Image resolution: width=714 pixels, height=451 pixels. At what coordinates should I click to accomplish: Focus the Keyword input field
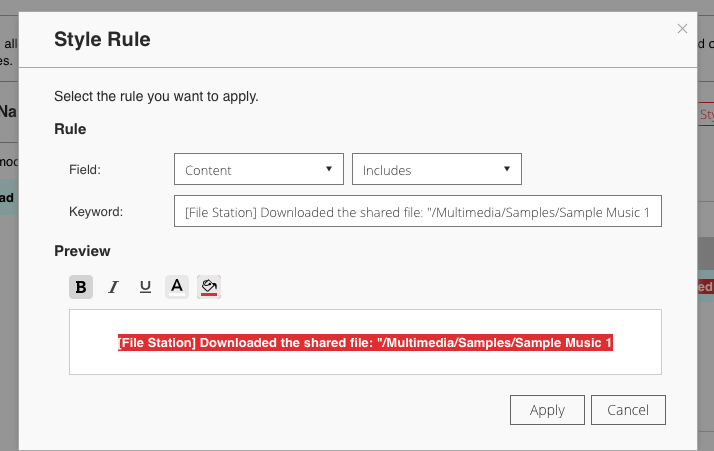pos(417,212)
